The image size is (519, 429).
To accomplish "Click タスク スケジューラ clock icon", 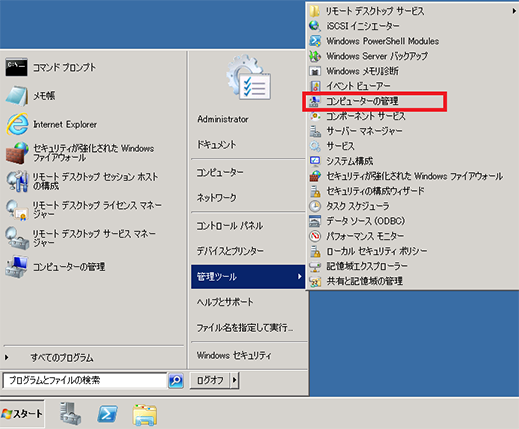I will 315,206.
